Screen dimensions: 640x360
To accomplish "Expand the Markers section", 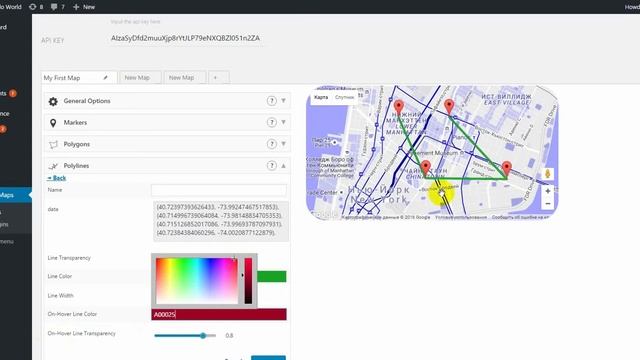I will (283, 122).
